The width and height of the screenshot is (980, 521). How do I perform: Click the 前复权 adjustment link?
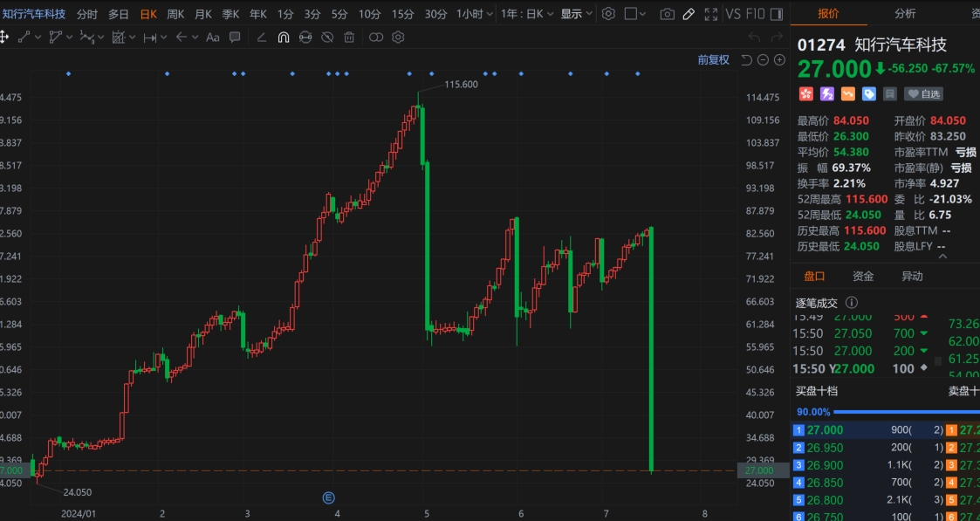tap(713, 60)
